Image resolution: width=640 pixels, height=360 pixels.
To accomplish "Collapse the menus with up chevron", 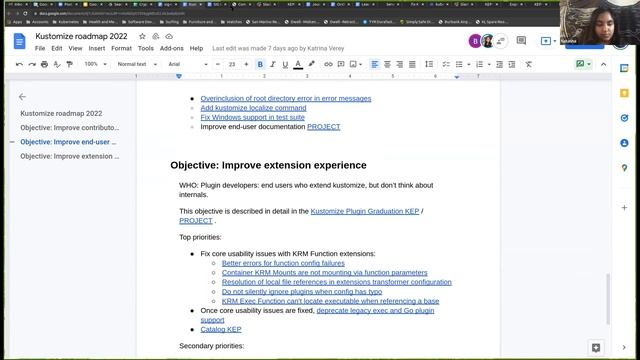I will [604, 64].
